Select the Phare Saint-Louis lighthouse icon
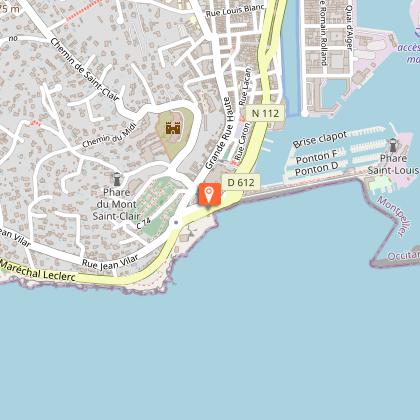The image size is (420, 420). click(x=393, y=145)
